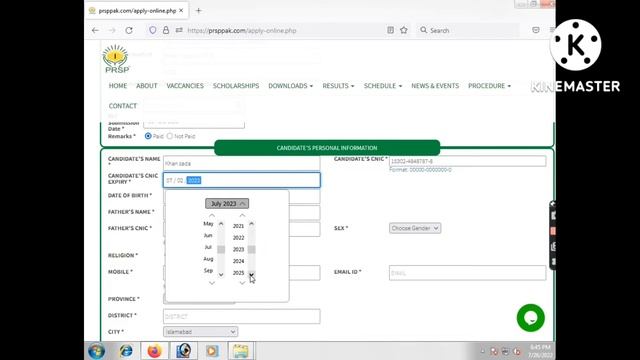Click month list down chevron
This screenshot has width=640, height=360.
tap(212, 283)
